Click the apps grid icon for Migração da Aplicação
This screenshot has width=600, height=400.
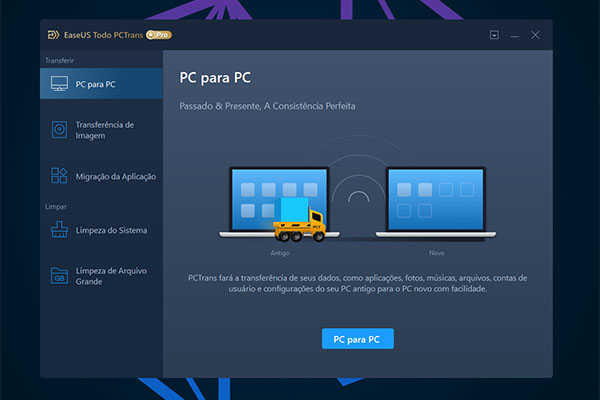[x=59, y=176]
